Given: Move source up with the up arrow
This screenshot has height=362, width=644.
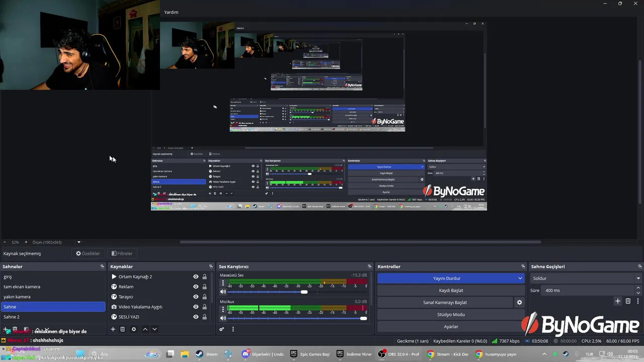Looking at the screenshot, I should tap(145, 329).
